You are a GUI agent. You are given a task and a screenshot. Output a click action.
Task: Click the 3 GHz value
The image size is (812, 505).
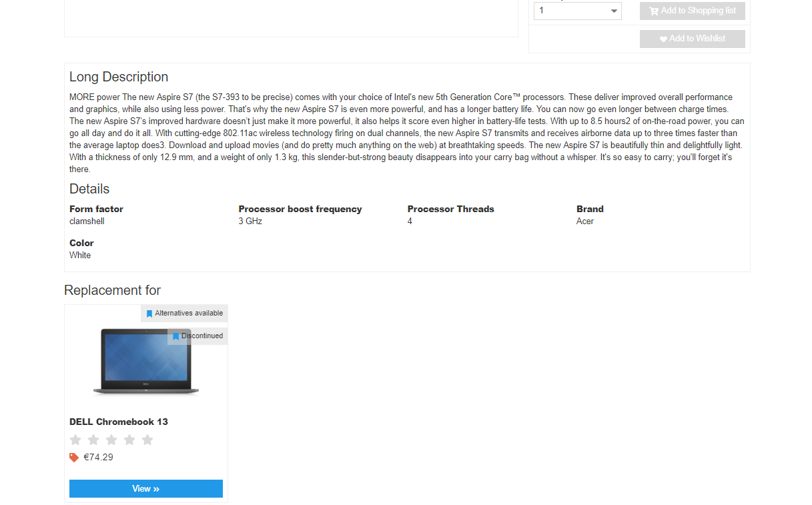coord(250,221)
